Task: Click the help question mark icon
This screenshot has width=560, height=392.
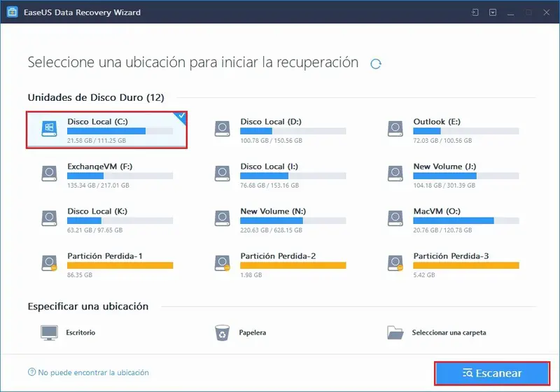Action: pos(31,372)
